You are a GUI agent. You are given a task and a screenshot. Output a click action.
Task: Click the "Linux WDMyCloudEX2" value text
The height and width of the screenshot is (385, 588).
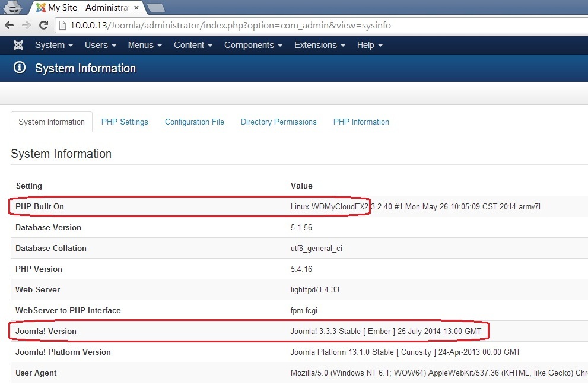click(330, 206)
